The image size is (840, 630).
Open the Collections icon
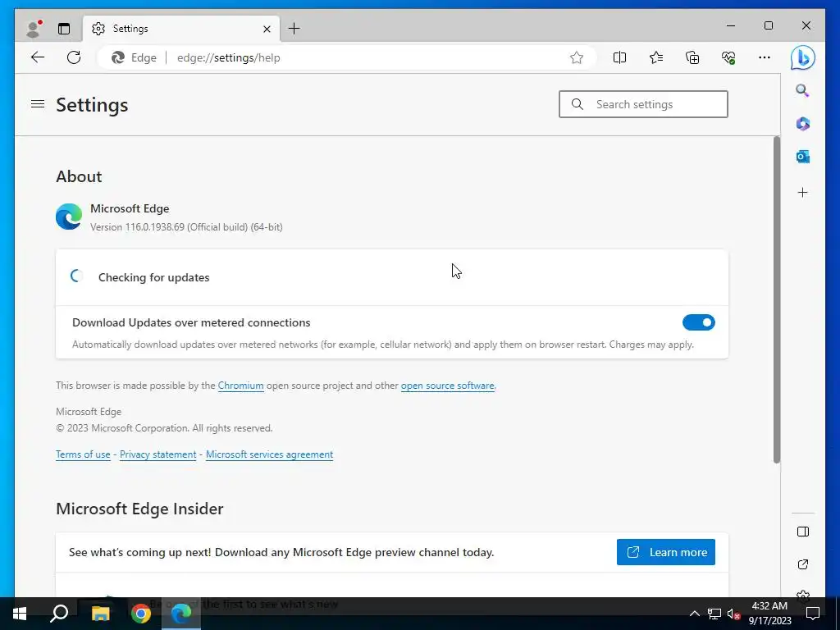692,57
